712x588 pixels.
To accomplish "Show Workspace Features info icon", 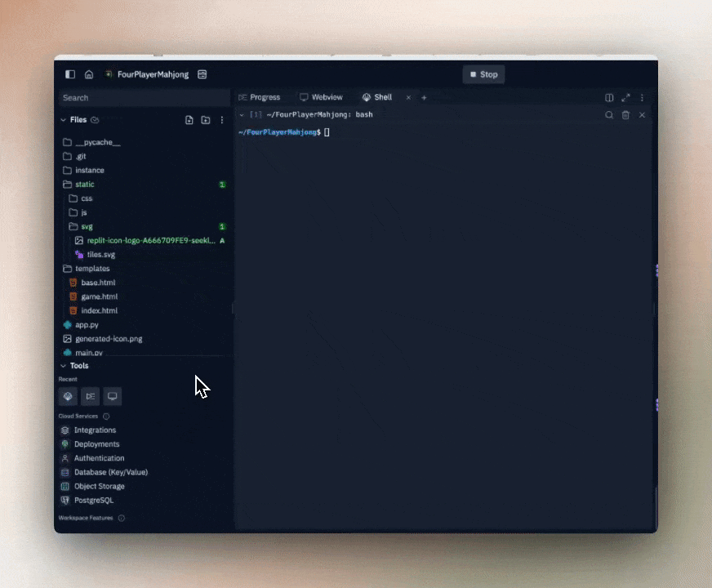I will (x=121, y=518).
